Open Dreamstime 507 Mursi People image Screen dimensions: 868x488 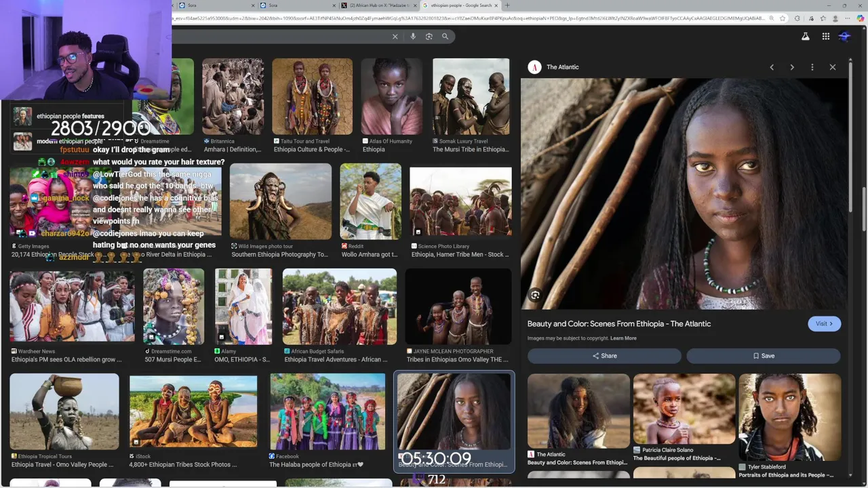174,306
